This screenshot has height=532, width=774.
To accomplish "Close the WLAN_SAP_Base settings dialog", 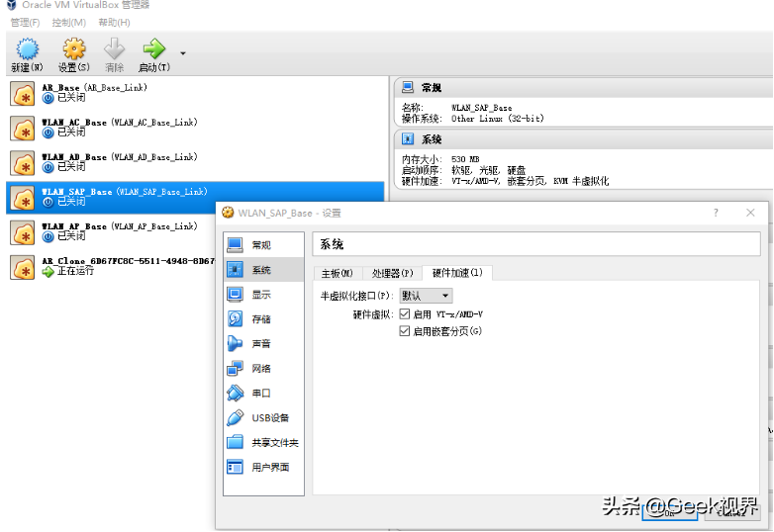I will 751,213.
